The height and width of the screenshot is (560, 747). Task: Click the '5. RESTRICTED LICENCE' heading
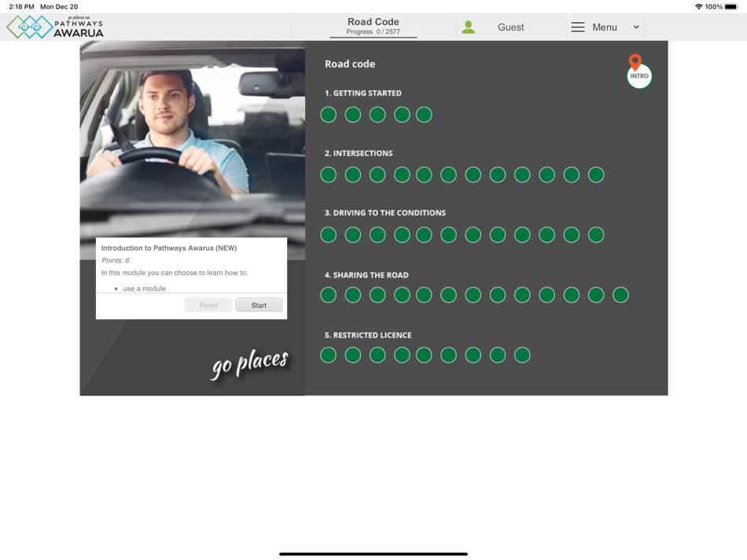coord(368,335)
